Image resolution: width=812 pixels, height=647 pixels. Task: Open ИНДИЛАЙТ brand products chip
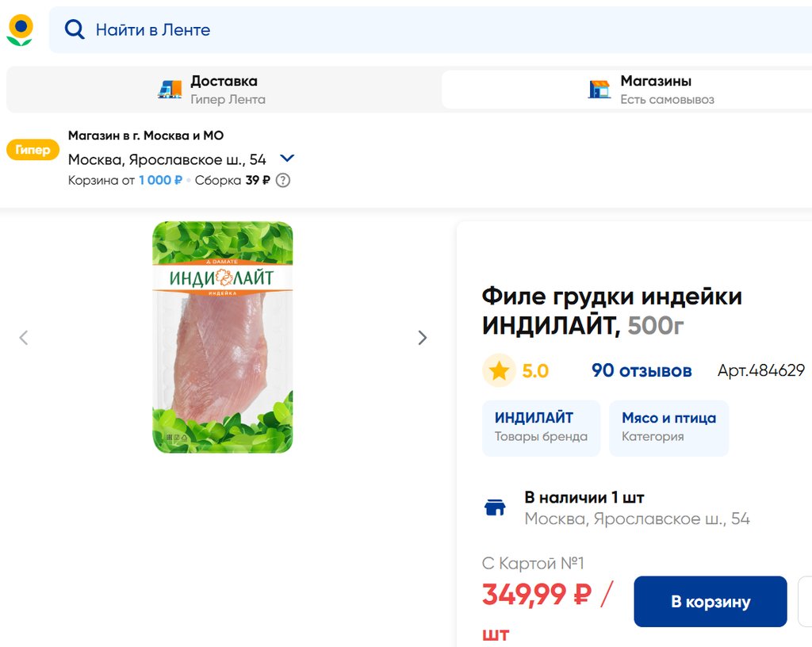coord(541,427)
